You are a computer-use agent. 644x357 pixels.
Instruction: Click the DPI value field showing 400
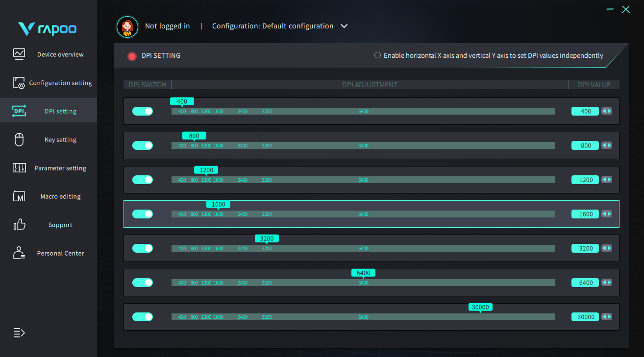coord(585,111)
